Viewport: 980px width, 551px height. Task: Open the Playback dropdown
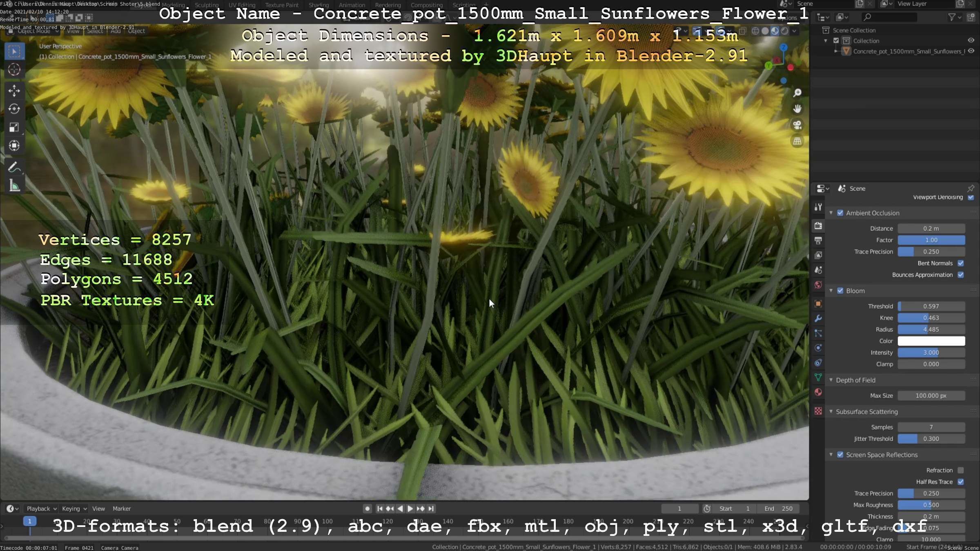[42, 509]
